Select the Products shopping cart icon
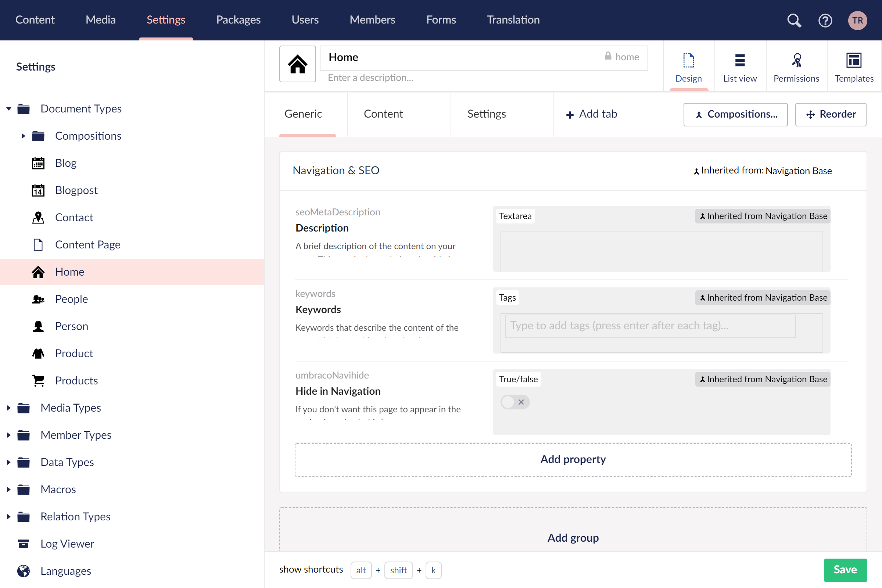This screenshot has height=588, width=882. 38,381
